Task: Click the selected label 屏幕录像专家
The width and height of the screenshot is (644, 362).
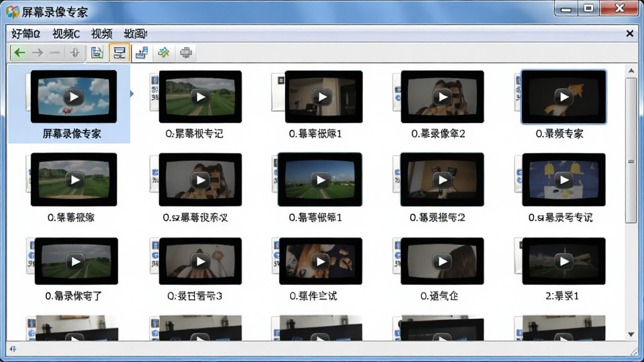Action: point(72,134)
